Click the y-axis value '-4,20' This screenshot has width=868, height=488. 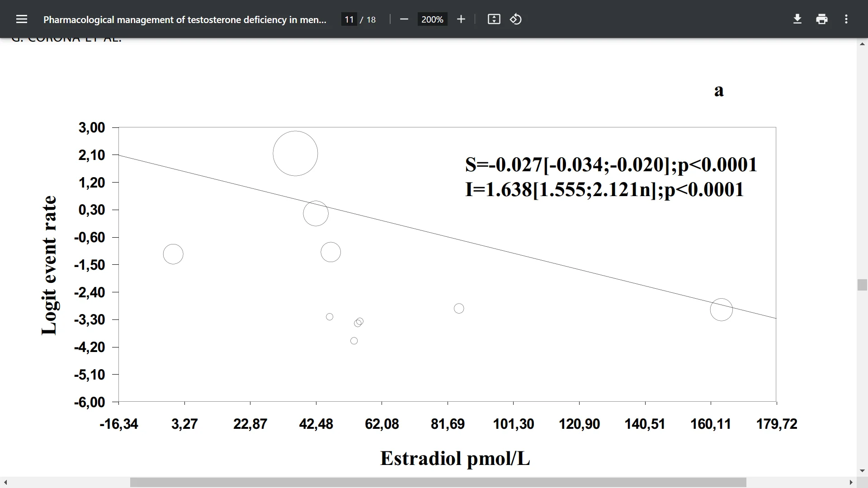tap(90, 347)
